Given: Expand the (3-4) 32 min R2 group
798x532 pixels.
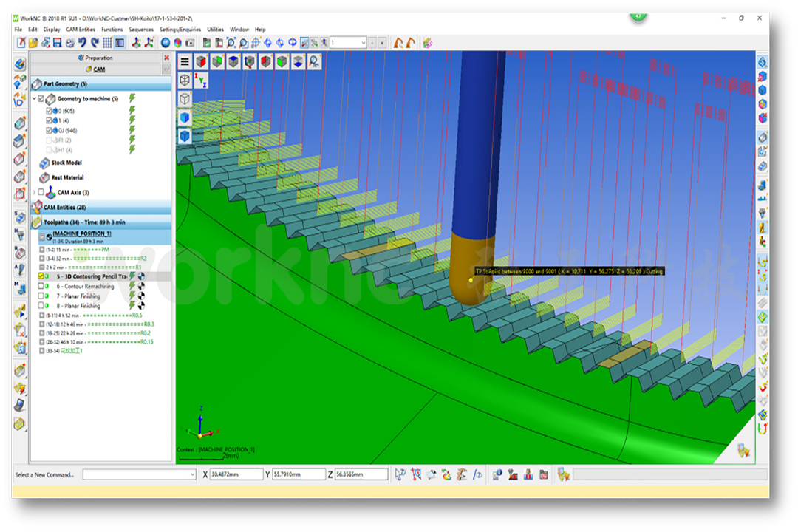Looking at the screenshot, I should (x=41, y=259).
